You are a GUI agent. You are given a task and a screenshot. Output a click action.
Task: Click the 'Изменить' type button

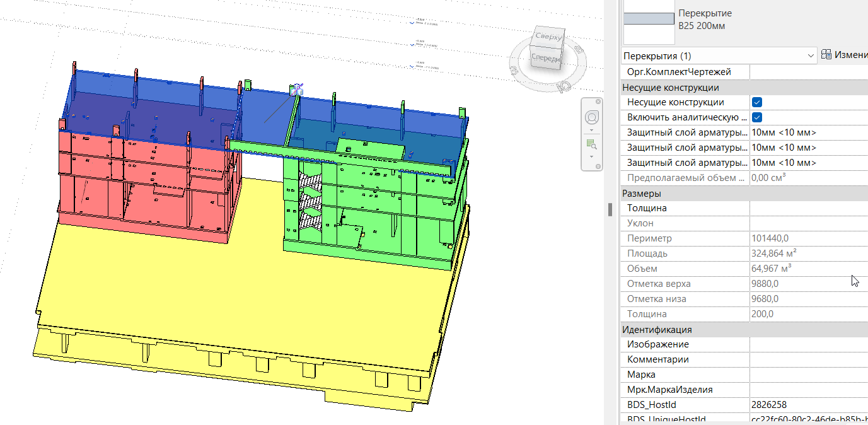(851, 55)
